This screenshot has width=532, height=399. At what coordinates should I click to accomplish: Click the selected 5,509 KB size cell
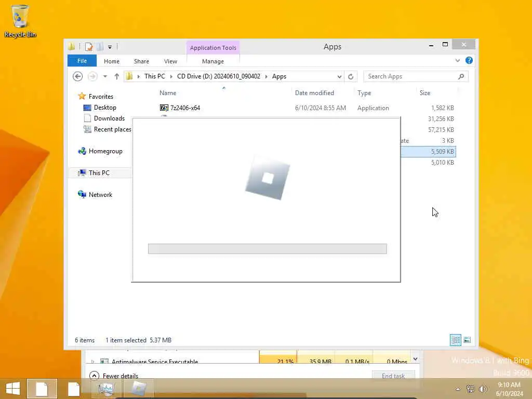(x=443, y=151)
